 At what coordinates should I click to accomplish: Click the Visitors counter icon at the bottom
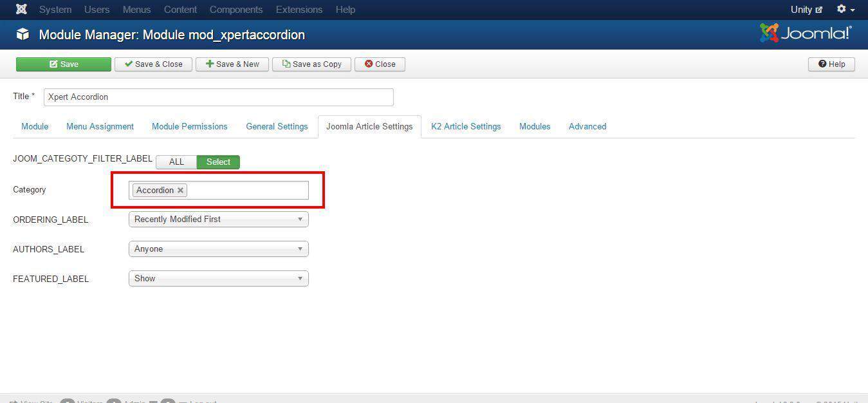(68, 401)
